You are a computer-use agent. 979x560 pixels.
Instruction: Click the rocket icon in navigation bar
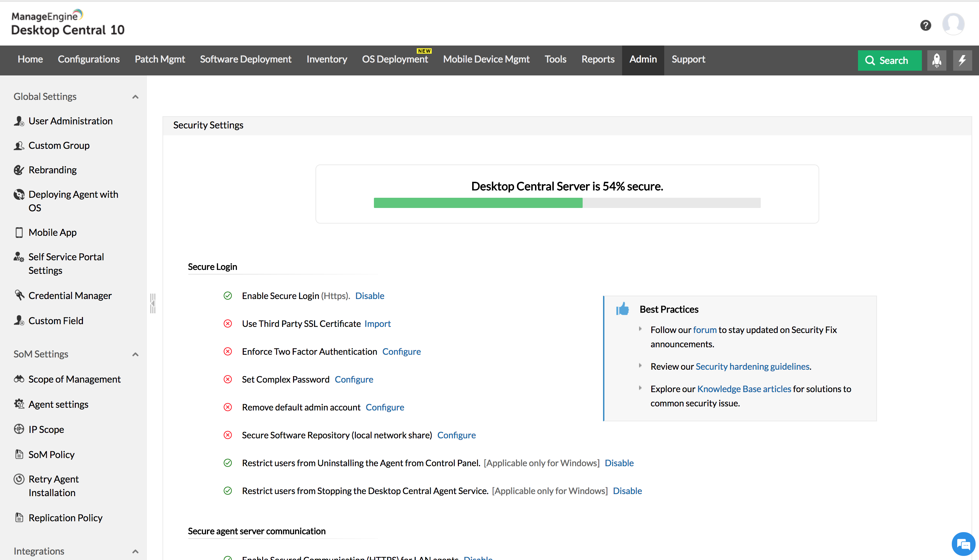click(x=936, y=60)
